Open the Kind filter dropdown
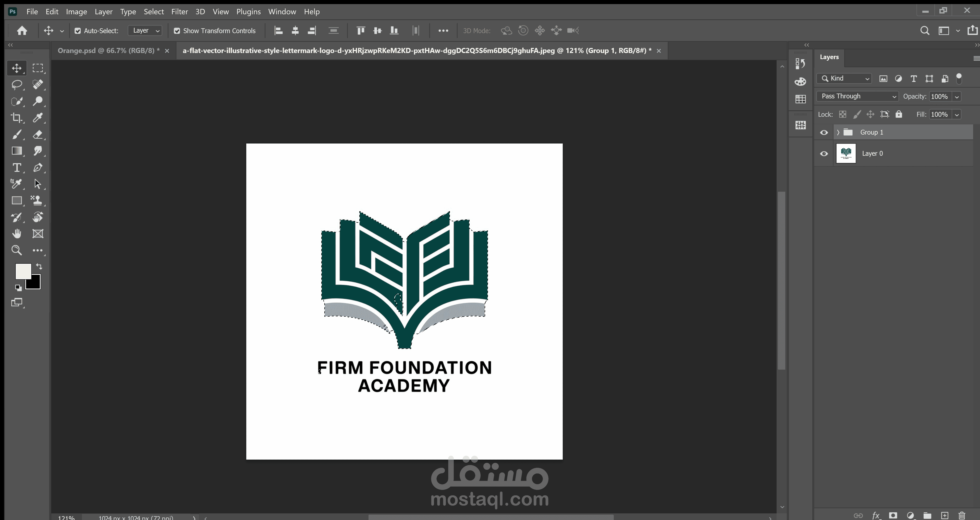This screenshot has height=520, width=980. [844, 78]
